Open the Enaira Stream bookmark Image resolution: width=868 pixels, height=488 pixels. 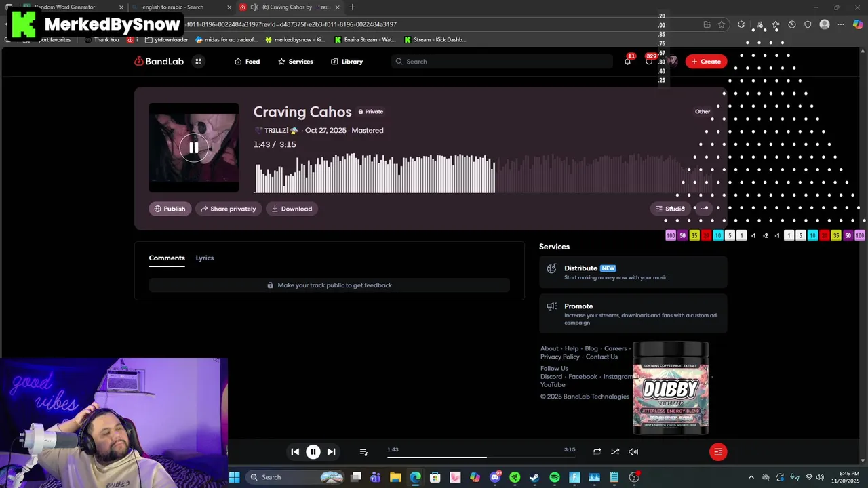tap(365, 39)
